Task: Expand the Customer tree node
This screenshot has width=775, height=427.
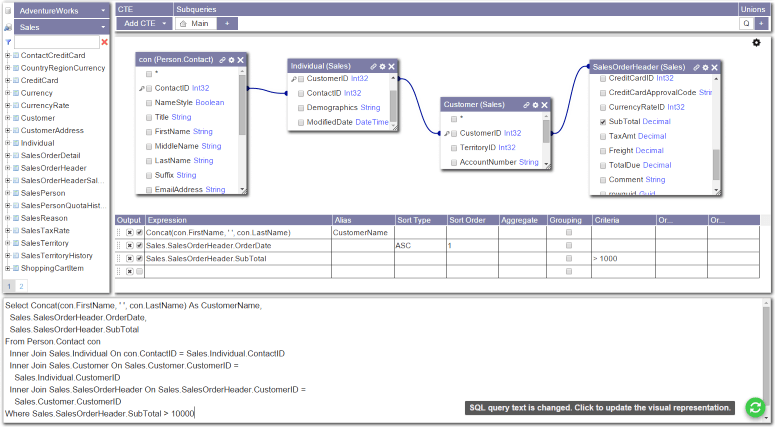Action: click(x=7, y=118)
